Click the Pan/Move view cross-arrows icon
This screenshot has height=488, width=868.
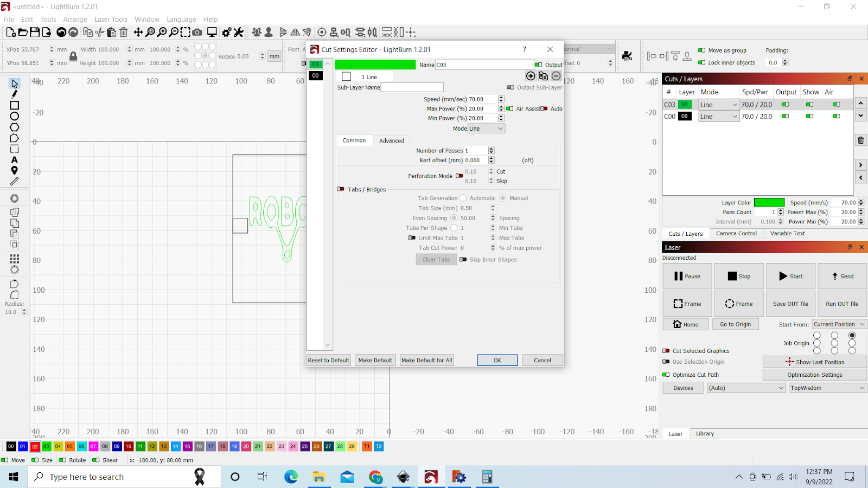pyautogui.click(x=138, y=33)
